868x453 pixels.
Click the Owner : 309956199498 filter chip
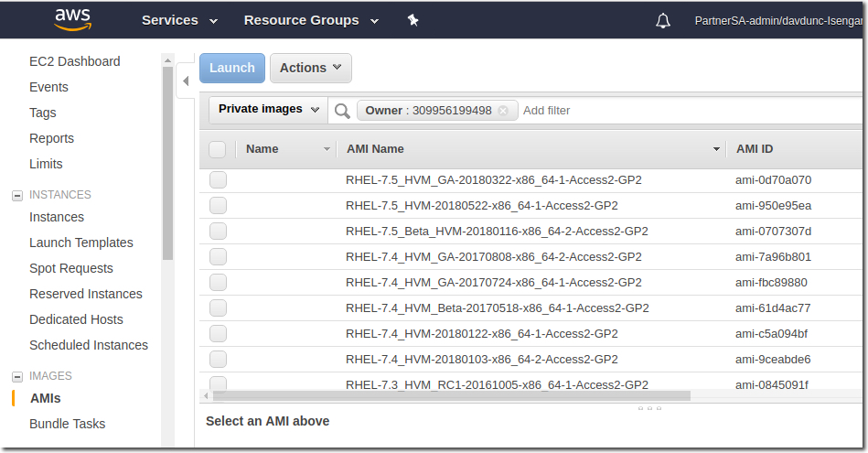click(x=437, y=111)
